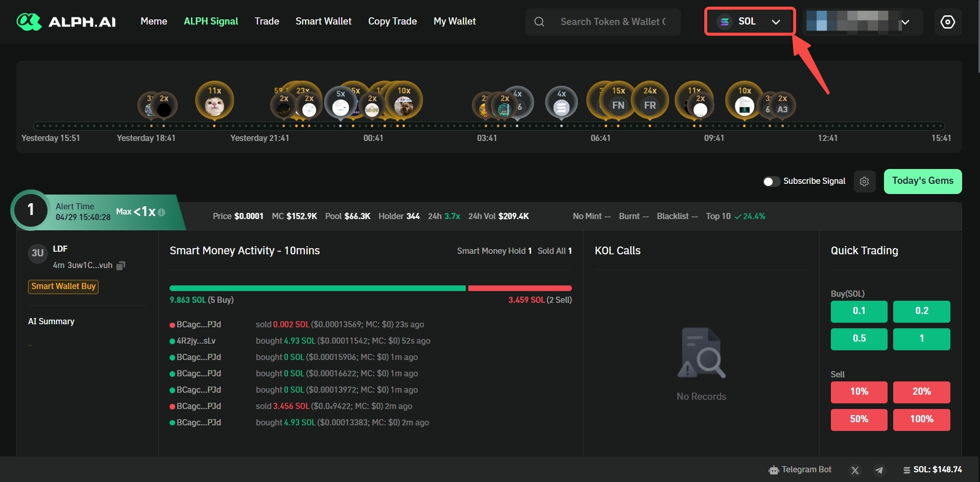Switch to the Trade tab
Image resolution: width=980 pixels, height=482 pixels.
tap(267, 21)
